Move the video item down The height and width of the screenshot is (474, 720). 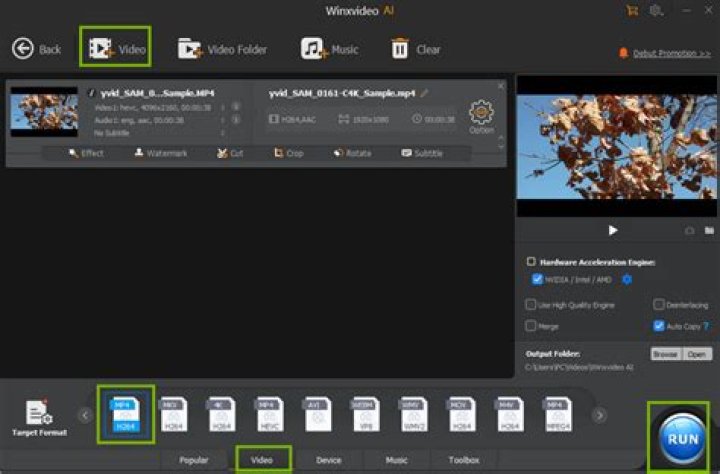pyautogui.click(x=501, y=147)
